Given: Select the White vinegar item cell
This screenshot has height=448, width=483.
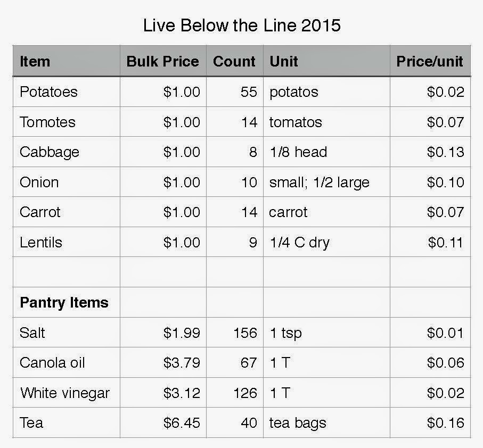Looking at the screenshot, I should pyautogui.click(x=66, y=393).
